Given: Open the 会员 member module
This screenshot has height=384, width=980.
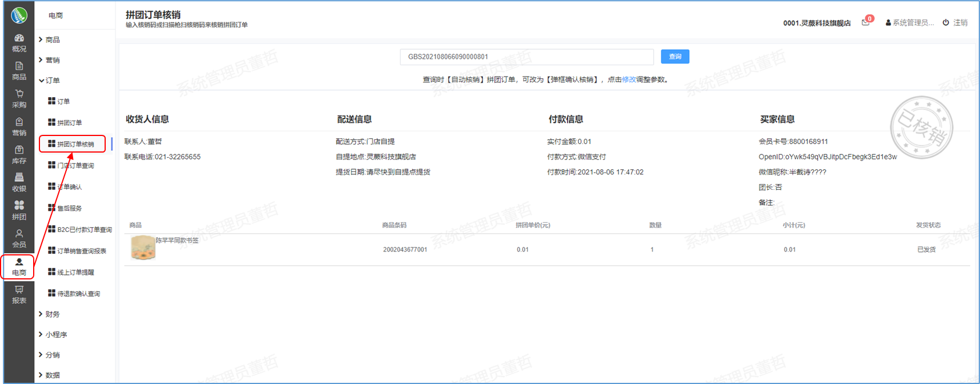Looking at the screenshot, I should click(x=19, y=238).
